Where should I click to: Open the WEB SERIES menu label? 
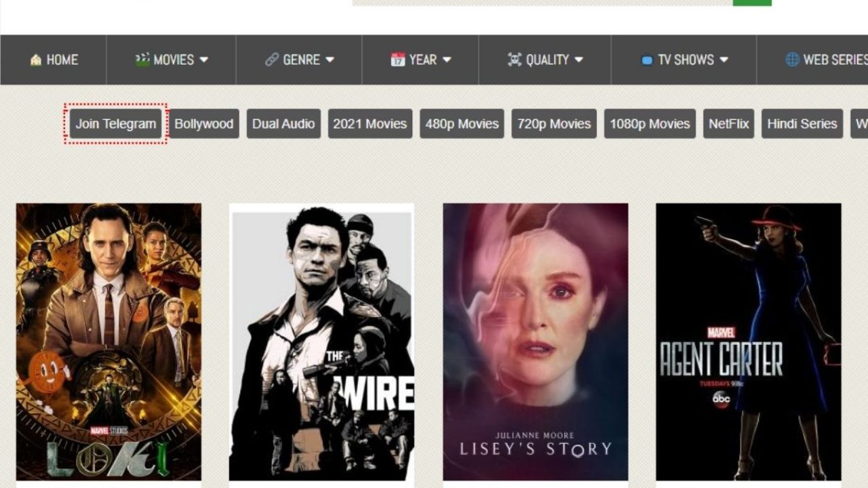tap(835, 60)
